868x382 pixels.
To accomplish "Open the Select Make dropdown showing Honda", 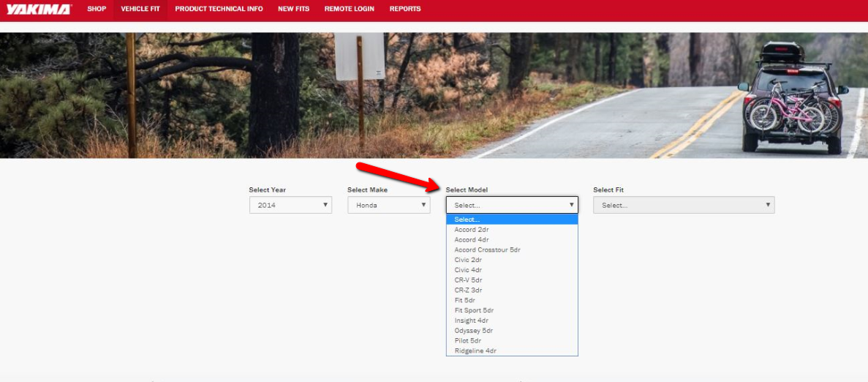I will tap(389, 205).
